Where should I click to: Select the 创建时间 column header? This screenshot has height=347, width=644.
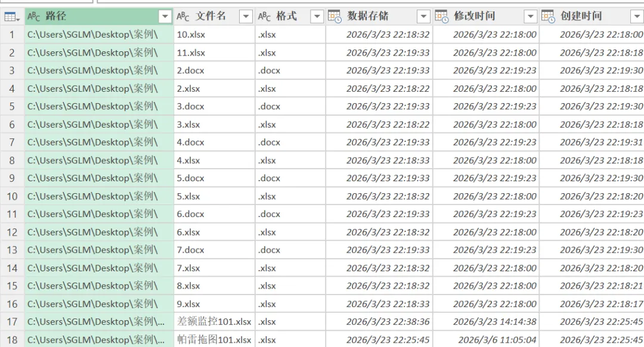[x=592, y=17]
